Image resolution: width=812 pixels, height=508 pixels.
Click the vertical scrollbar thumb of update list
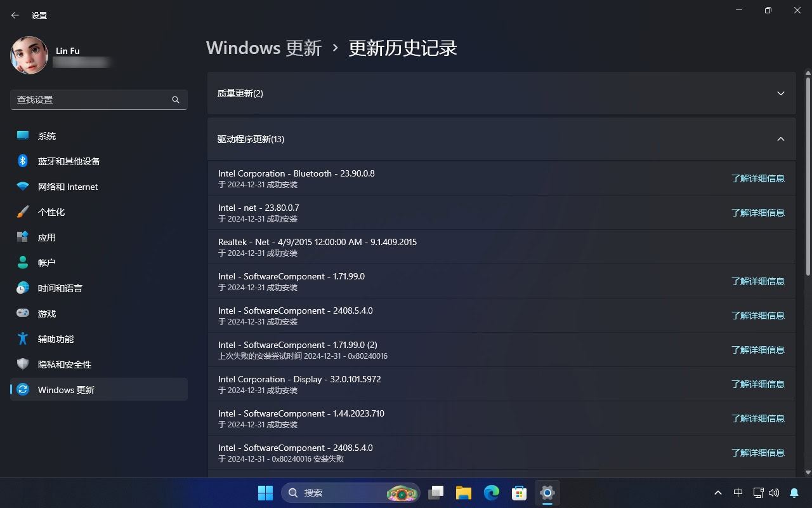(x=808, y=177)
